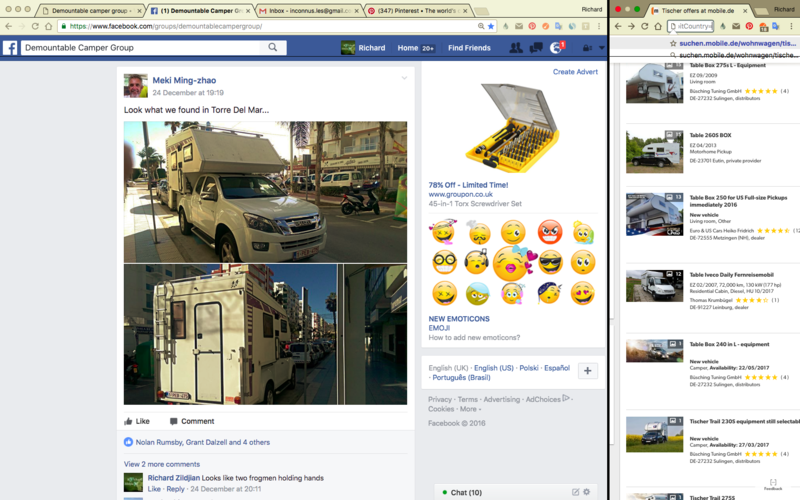The width and height of the screenshot is (800, 500).
Task: Click Home icon in mobile.de window
Action: (658, 26)
